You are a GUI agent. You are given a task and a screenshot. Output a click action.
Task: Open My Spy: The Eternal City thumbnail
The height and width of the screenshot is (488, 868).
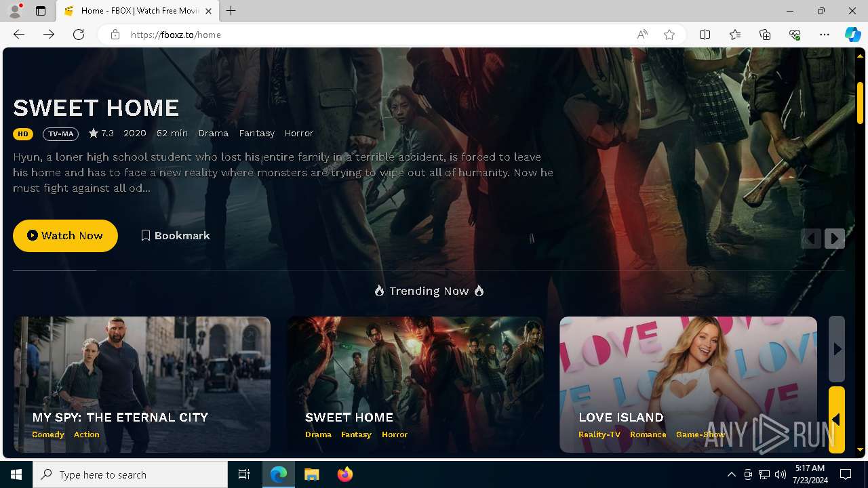pyautogui.click(x=142, y=384)
